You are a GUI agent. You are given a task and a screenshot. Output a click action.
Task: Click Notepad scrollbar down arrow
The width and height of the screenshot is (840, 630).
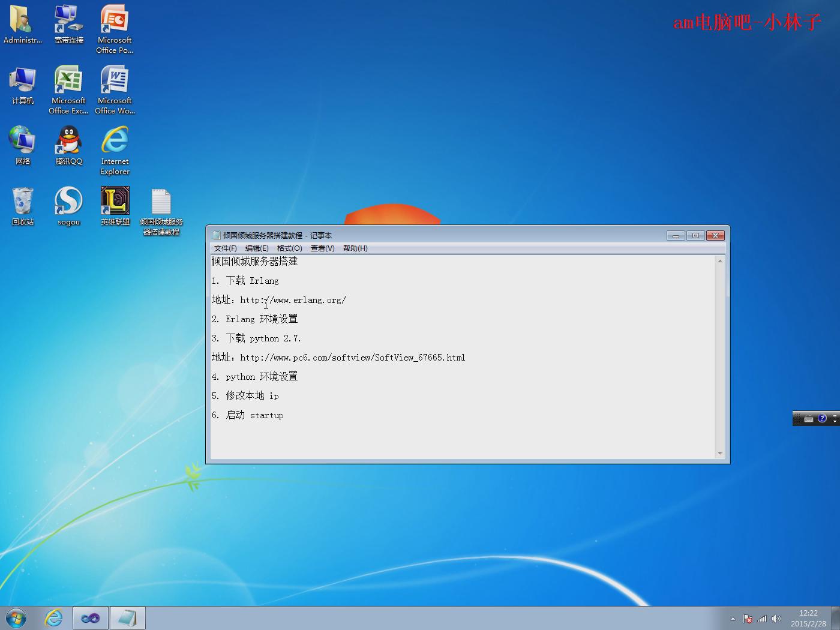720,454
